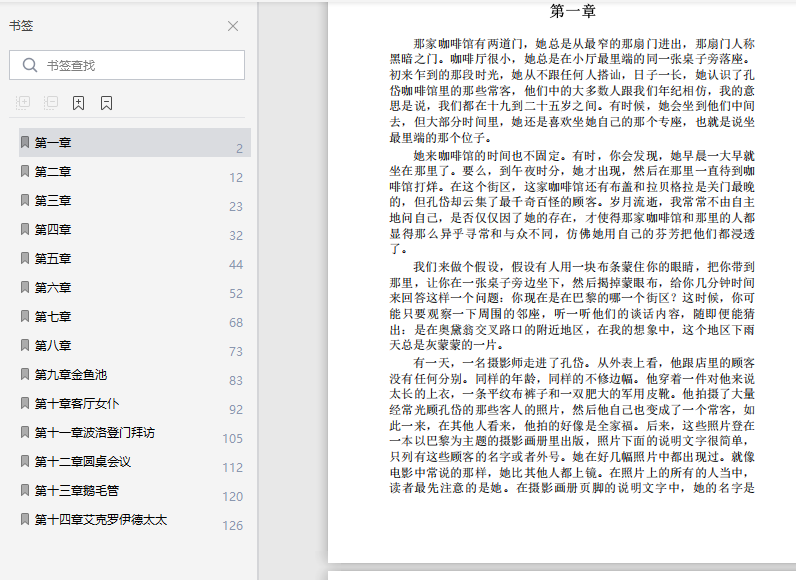This screenshot has height=580, width=796.
Task: Click the bookmark flag icon beside 第三章
Action: (x=24, y=200)
